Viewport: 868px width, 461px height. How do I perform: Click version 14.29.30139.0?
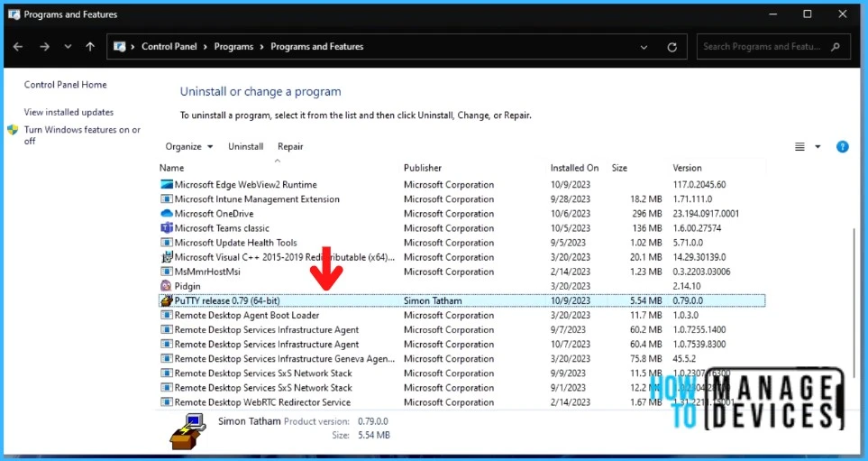pos(699,257)
